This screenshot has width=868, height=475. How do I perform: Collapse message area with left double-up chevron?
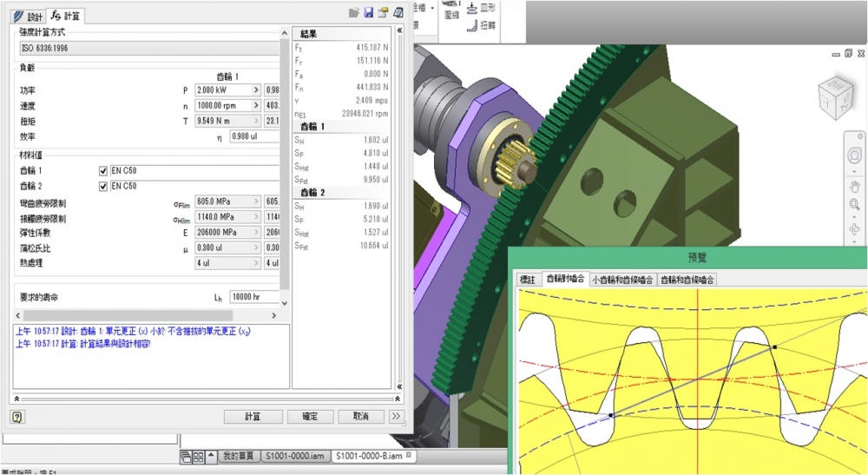click(16, 399)
